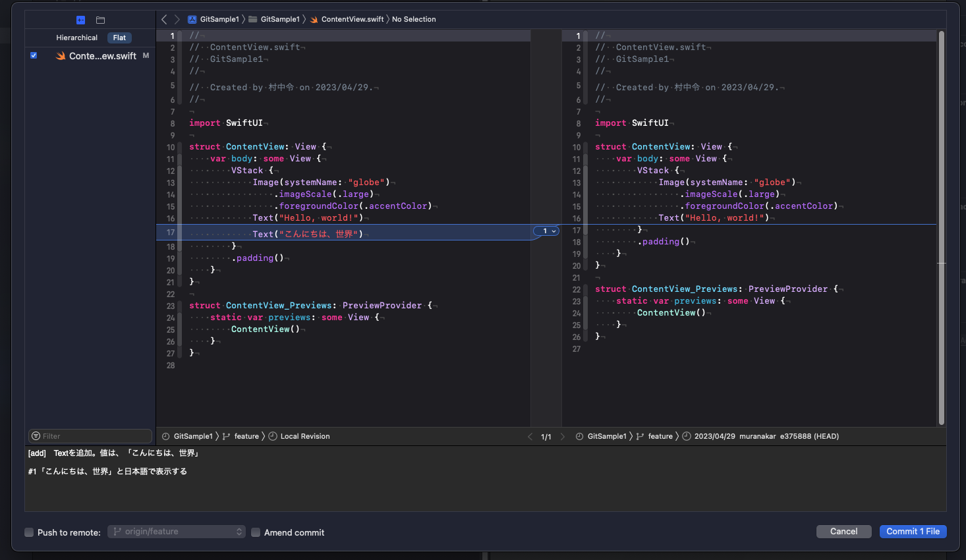Click the next change arrow beside 1/1
This screenshot has height=560, width=966.
coord(562,435)
